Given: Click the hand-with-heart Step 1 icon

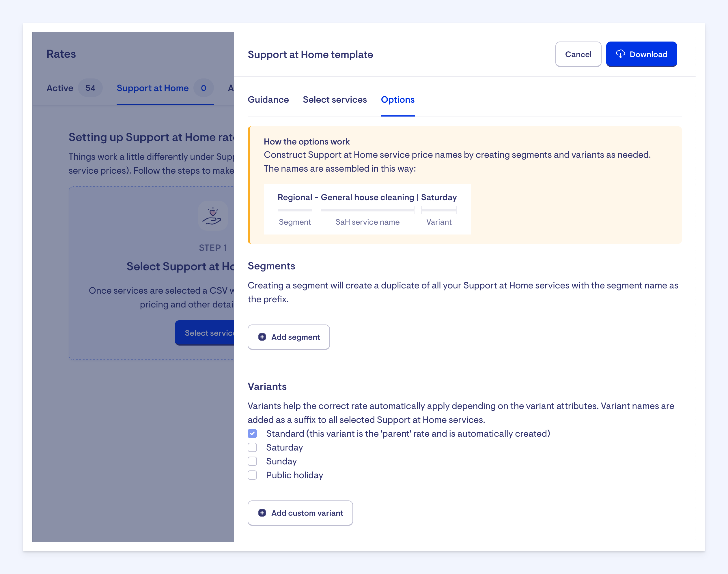Looking at the screenshot, I should tap(212, 216).
